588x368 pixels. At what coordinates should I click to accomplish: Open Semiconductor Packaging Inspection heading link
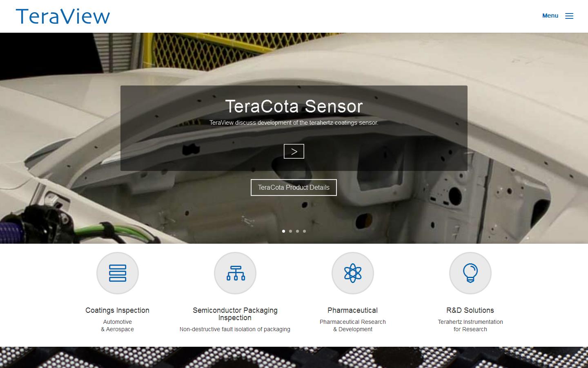pyautogui.click(x=235, y=314)
